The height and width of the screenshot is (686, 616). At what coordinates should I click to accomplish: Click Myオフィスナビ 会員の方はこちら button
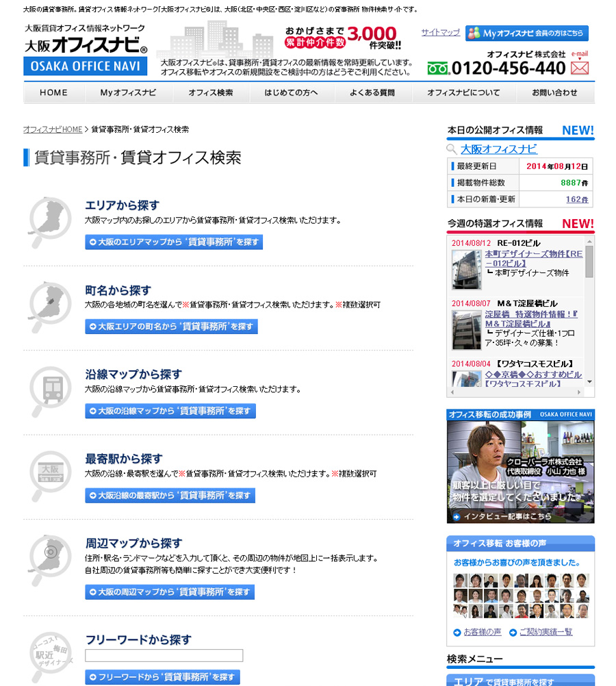click(x=527, y=34)
